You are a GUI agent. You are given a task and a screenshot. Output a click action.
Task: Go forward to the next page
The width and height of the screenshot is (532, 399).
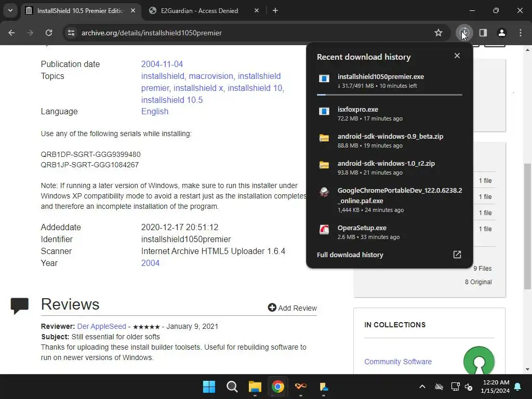30,33
